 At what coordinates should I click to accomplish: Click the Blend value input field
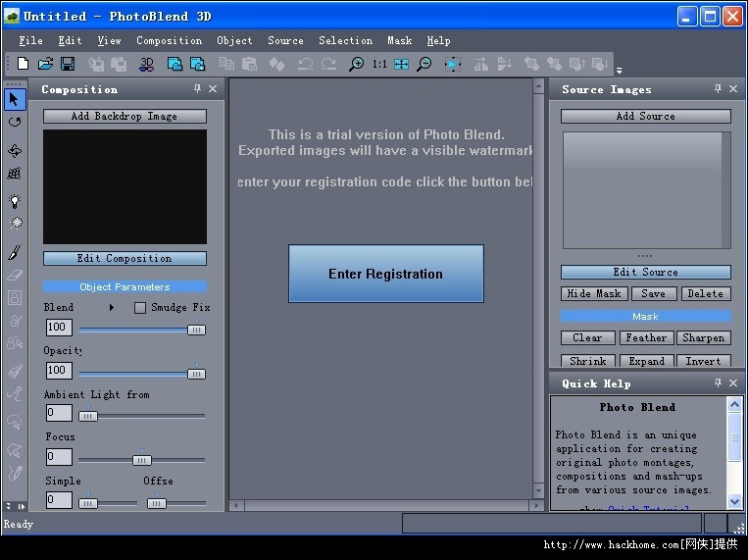click(x=59, y=327)
